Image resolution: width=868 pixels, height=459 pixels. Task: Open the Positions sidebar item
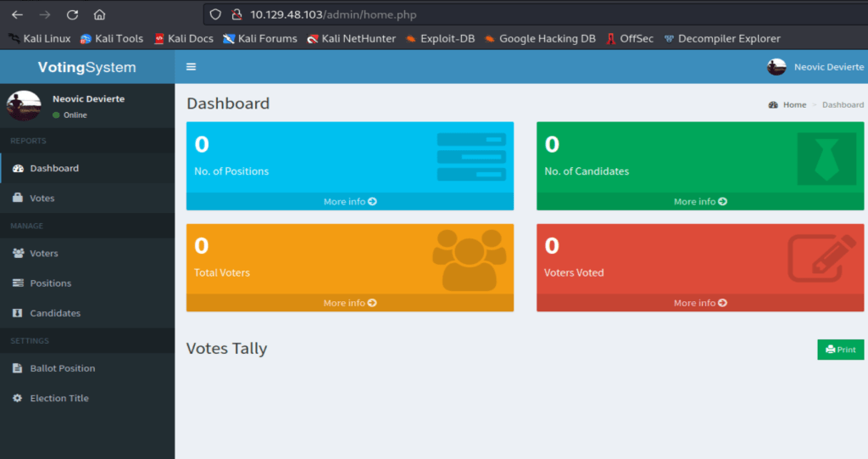point(50,283)
